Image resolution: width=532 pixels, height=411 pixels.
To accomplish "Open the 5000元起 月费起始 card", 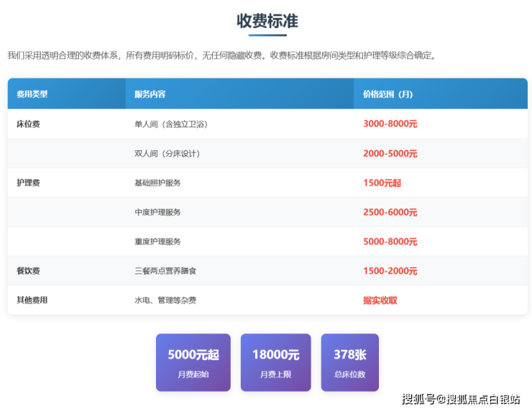I will coord(193,362).
